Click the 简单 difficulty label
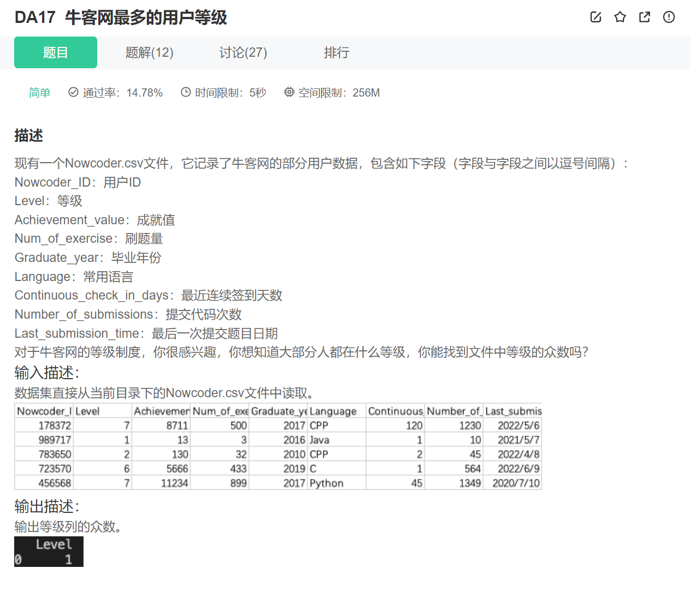Viewport: 690px width, 616px height. [x=39, y=93]
